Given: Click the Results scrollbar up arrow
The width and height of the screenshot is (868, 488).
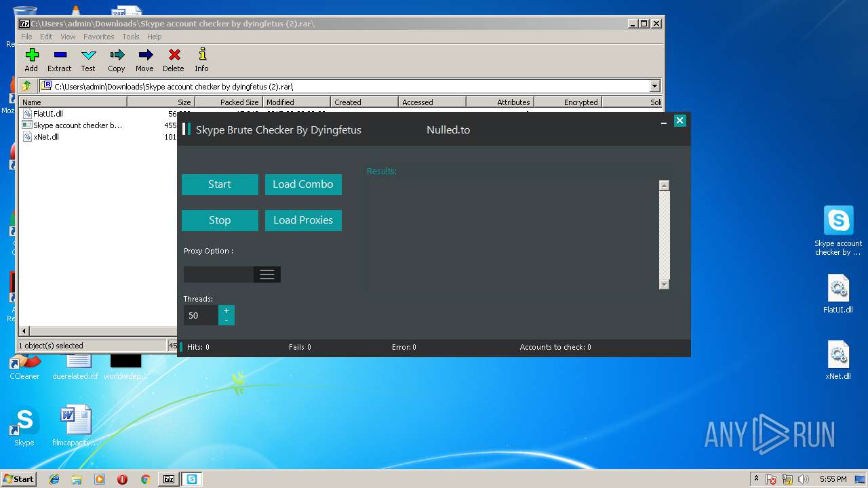Looking at the screenshot, I should (x=665, y=185).
